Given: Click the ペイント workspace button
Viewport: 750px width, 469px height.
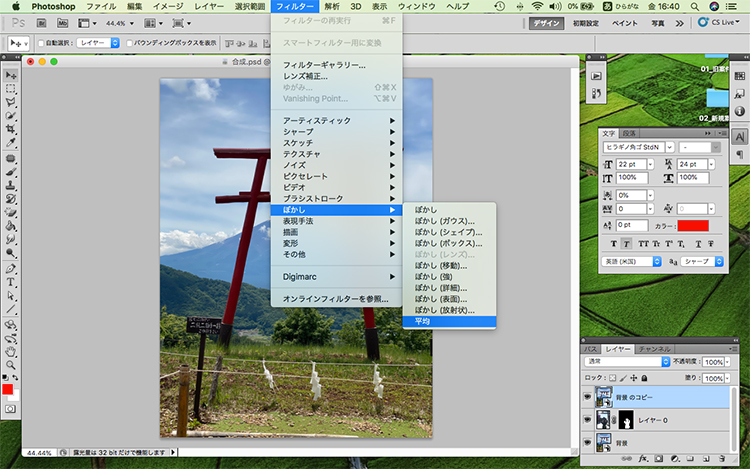Looking at the screenshot, I should pyautogui.click(x=624, y=23).
